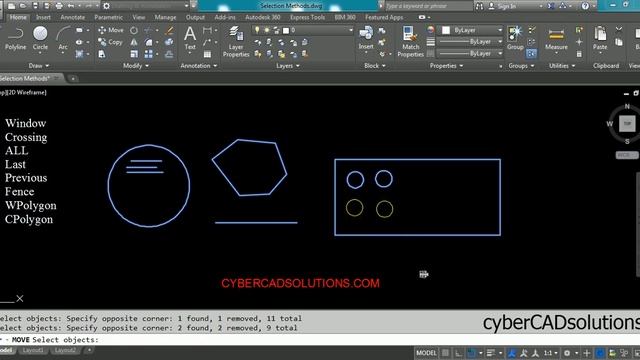Viewport: 640px width, 360px height.
Task: Toggle the grid display in status bar
Action: click(445, 353)
